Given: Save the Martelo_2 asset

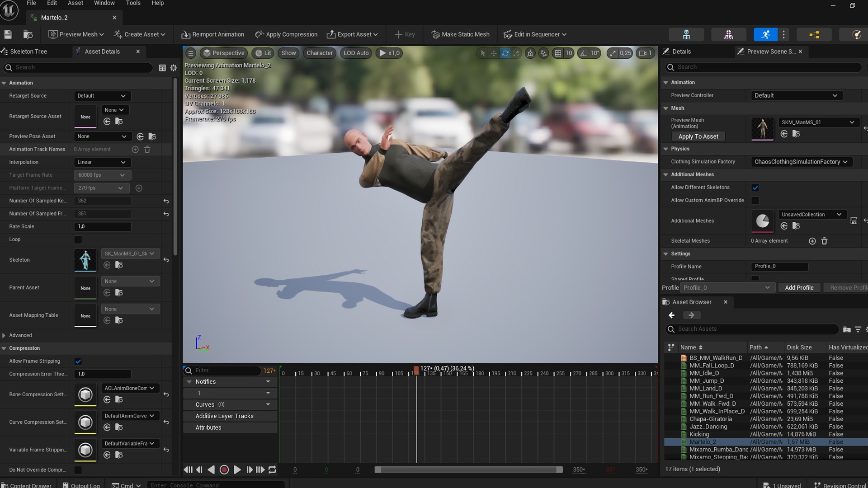Looking at the screenshot, I should pyautogui.click(x=8, y=34).
